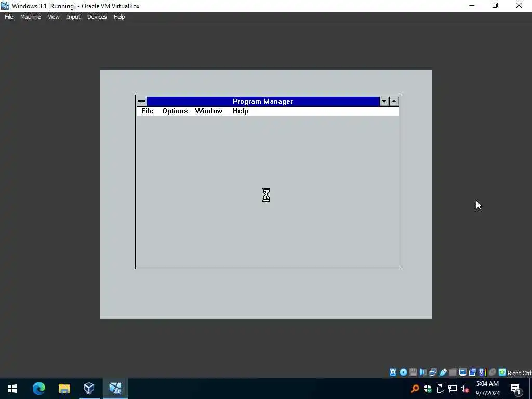
Task: Click the shared folders indicator in VirtualBox status bar
Action: coord(453,372)
